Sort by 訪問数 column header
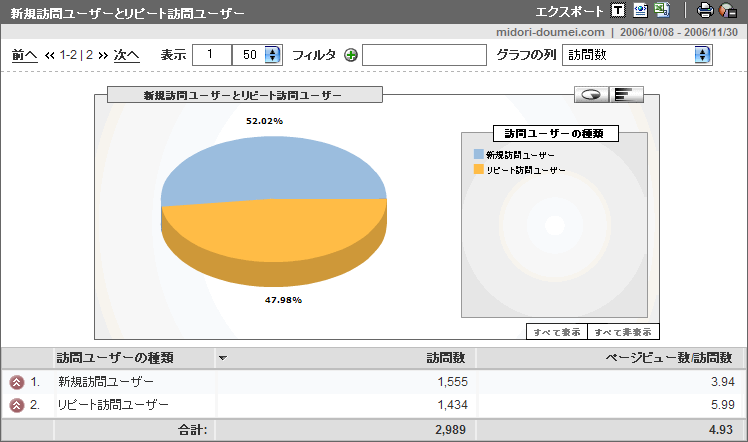 (446, 357)
